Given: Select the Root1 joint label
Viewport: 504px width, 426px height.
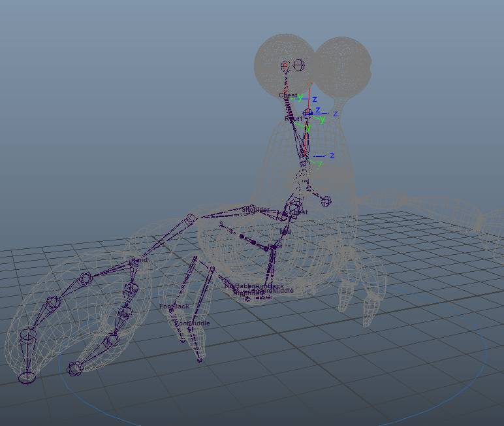Looking at the screenshot, I should pos(294,119).
